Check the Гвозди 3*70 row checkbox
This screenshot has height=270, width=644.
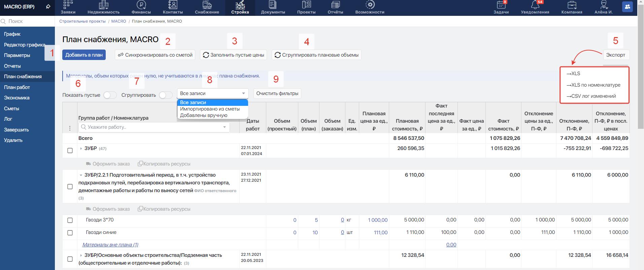click(x=70, y=220)
